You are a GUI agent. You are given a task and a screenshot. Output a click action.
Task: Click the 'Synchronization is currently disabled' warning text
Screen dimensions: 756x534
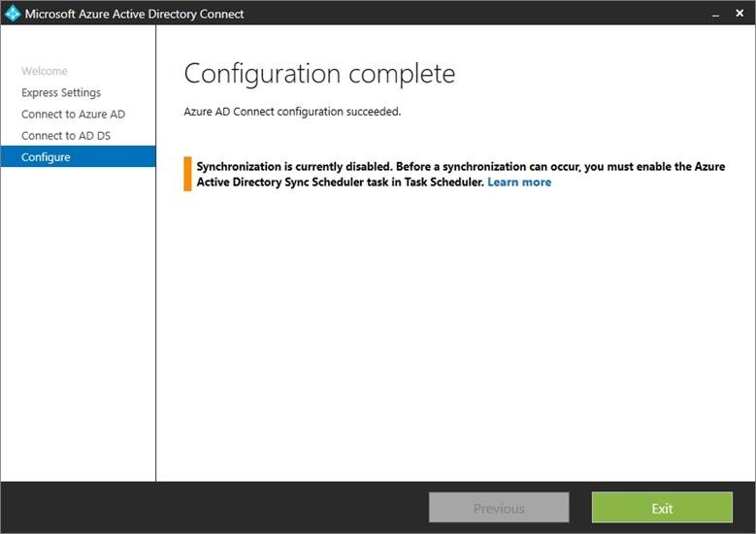460,174
